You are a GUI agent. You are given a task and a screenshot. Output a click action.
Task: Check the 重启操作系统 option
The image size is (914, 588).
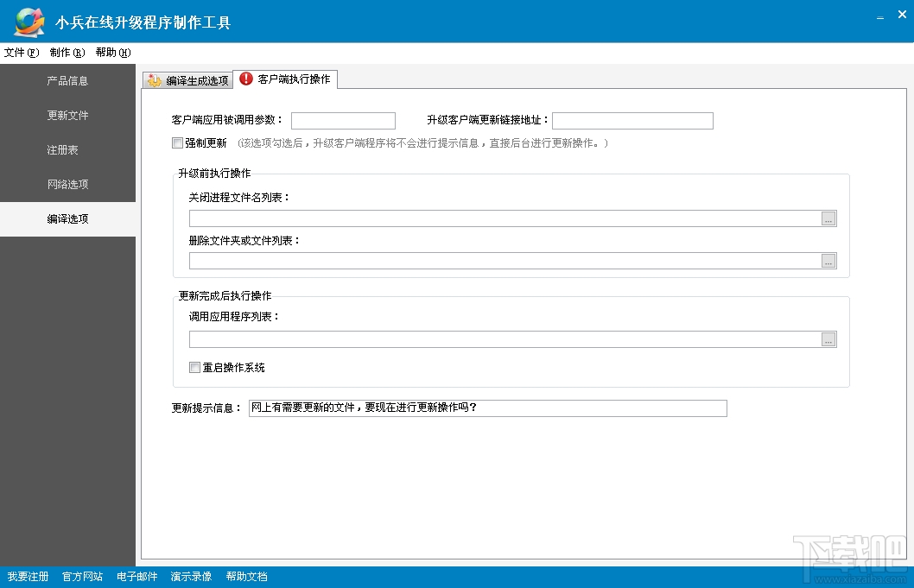coord(194,367)
